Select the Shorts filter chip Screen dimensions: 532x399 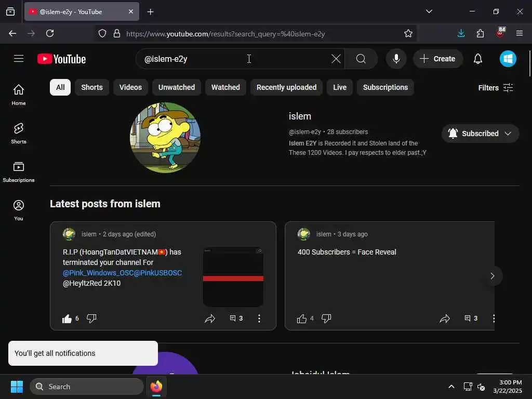coord(91,87)
